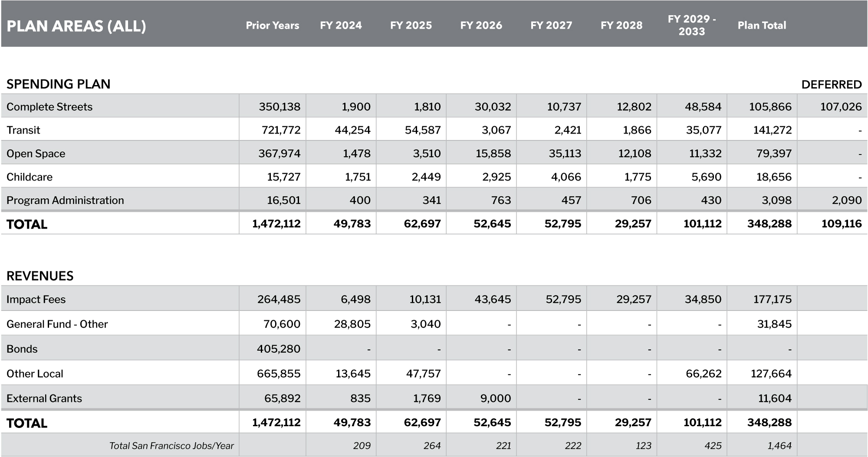Image resolution: width=868 pixels, height=457 pixels.
Task: Click General Fund plan total 31,845
Action: point(774,324)
